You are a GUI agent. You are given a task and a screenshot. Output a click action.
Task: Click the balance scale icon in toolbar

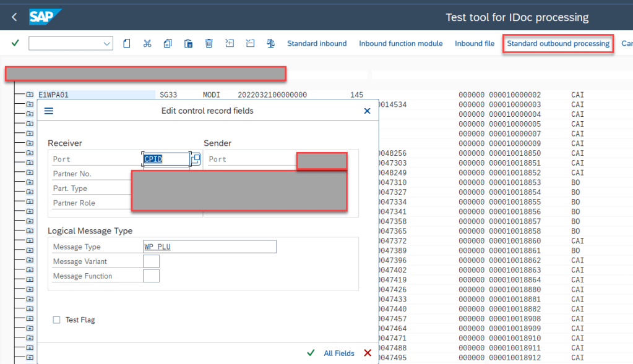point(270,43)
